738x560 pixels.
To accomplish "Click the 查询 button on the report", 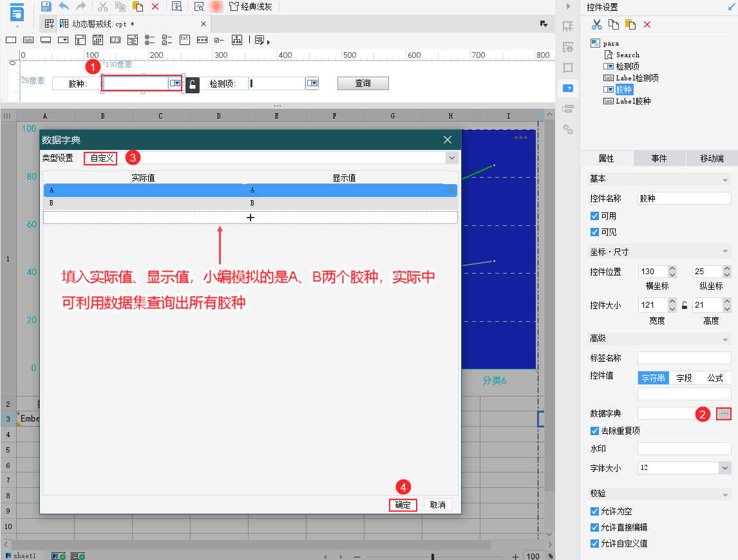I will 363,83.
